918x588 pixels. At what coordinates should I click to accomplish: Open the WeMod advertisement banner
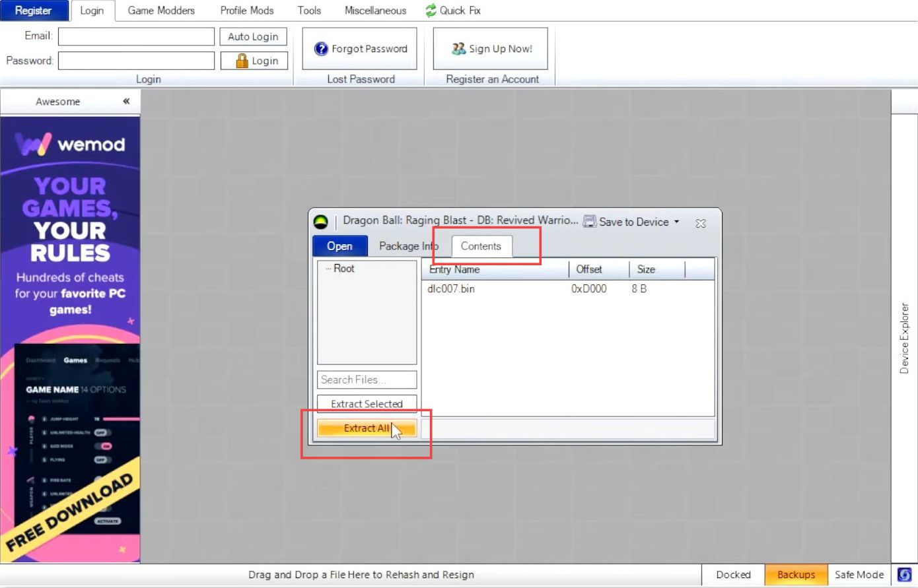[x=70, y=339]
